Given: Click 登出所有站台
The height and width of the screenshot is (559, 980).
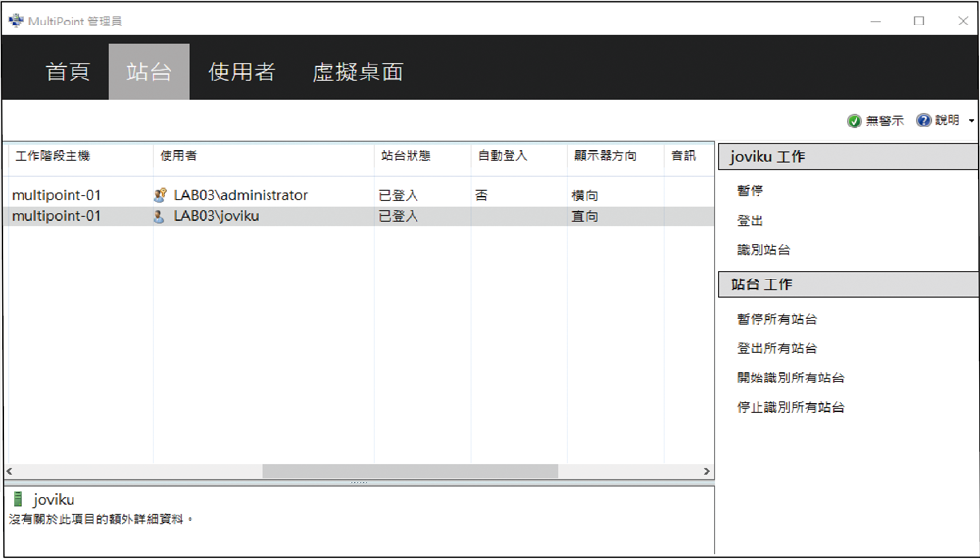Looking at the screenshot, I should coord(777,348).
